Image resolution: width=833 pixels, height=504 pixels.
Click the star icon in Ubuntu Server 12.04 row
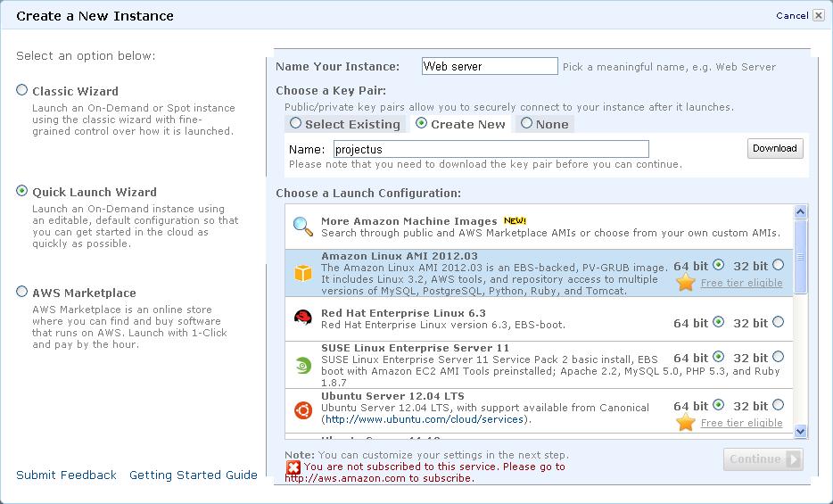[685, 422]
